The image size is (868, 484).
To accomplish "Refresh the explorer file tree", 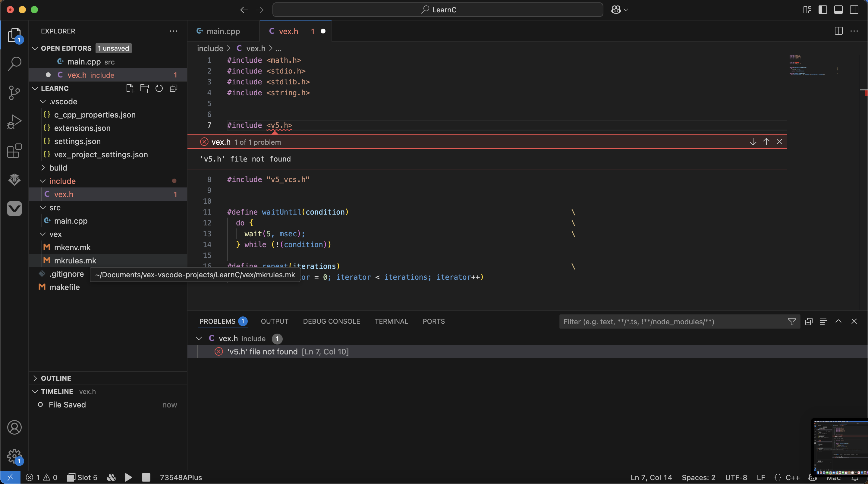I will coord(159,88).
